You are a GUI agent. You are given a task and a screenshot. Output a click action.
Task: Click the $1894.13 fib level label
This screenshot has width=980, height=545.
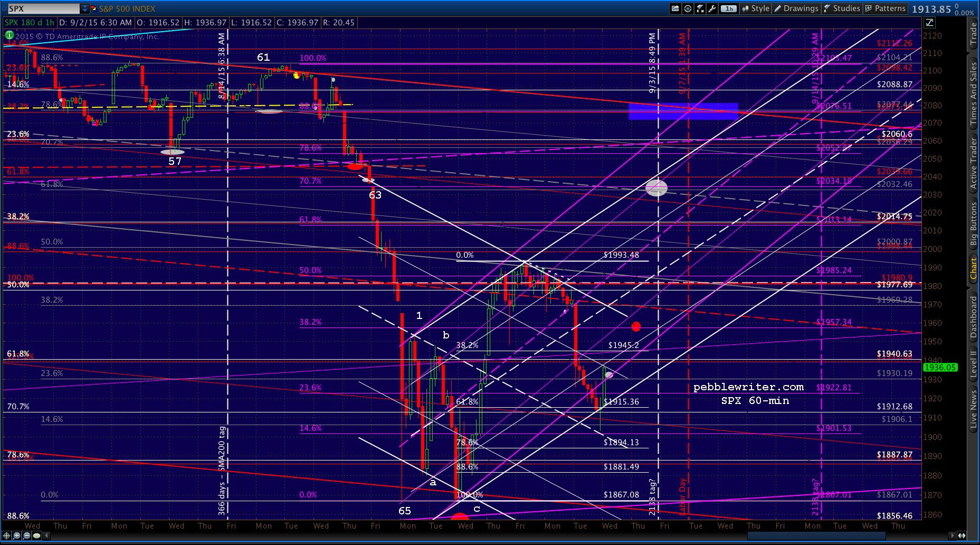[621, 442]
